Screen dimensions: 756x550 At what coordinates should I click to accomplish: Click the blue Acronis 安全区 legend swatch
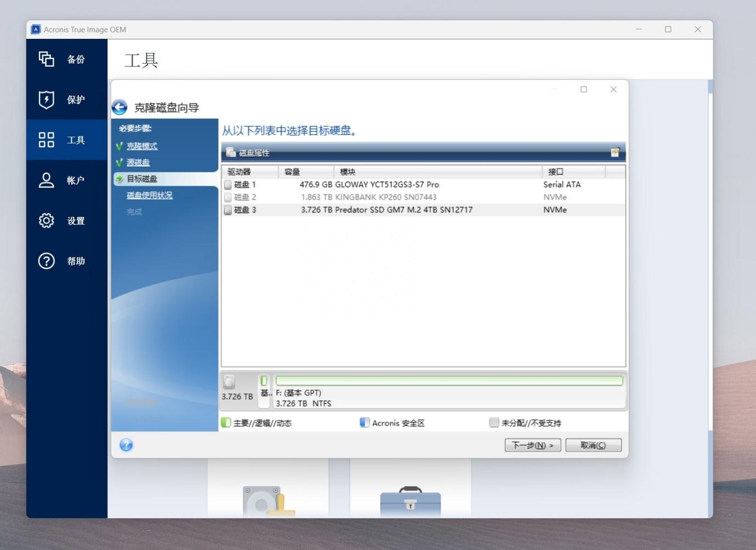365,422
